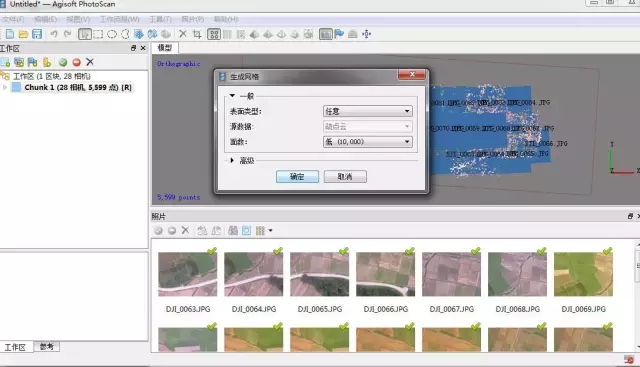
Task: Float the workspace panel via its undock icon
Action: (x=133, y=48)
